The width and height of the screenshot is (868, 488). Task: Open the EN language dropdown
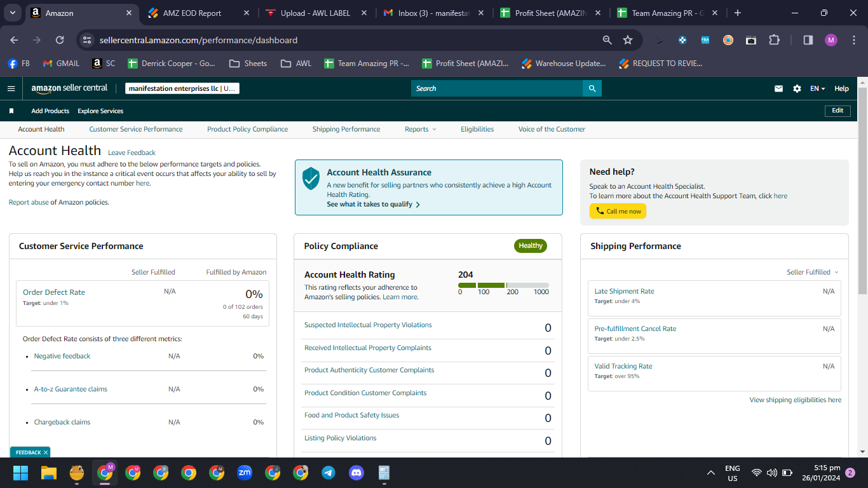pos(817,89)
